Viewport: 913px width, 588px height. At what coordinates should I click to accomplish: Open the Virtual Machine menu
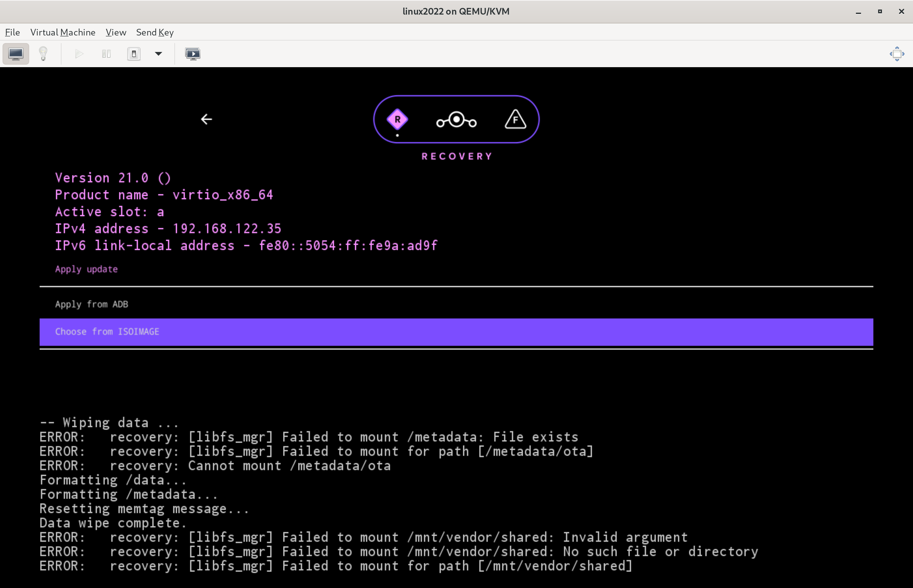click(x=63, y=32)
